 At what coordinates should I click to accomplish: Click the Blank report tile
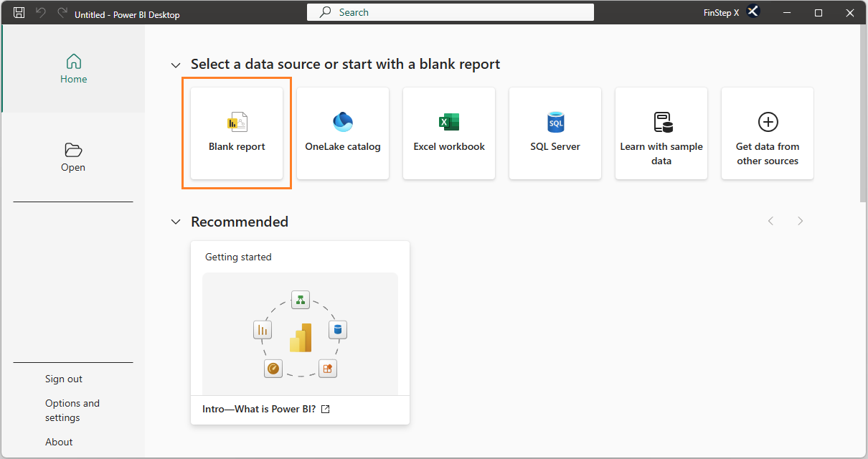click(x=237, y=133)
